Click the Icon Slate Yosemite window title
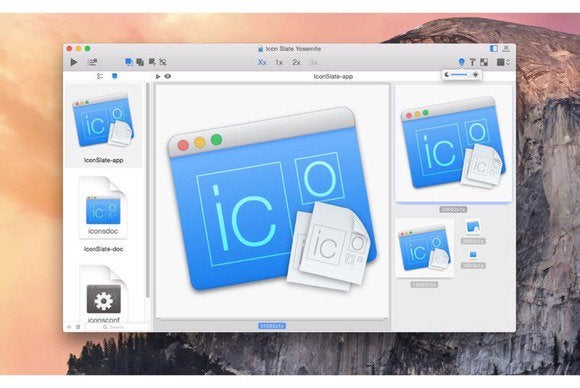Image resolution: width=580 pixels, height=388 pixels. click(293, 48)
